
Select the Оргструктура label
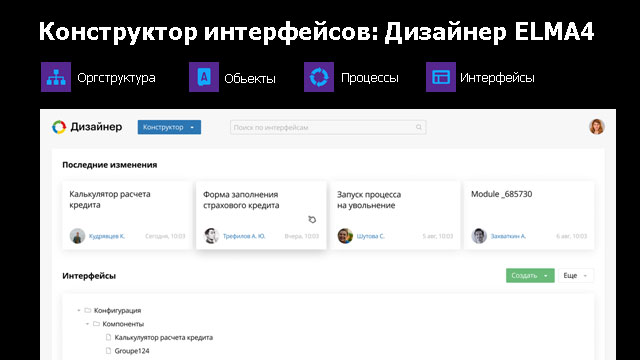coord(116,78)
